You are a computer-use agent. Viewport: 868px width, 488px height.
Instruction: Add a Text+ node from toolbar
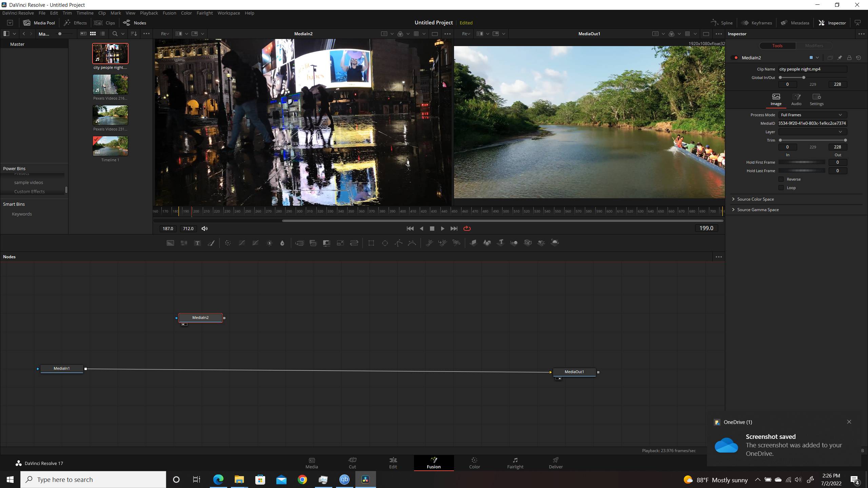coord(197,243)
